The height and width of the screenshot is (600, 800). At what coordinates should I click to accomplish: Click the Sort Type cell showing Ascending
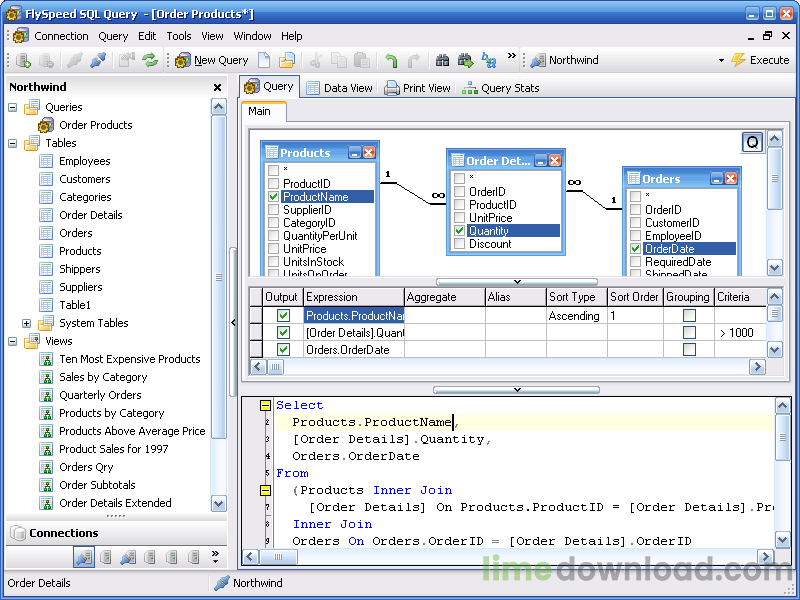point(577,316)
